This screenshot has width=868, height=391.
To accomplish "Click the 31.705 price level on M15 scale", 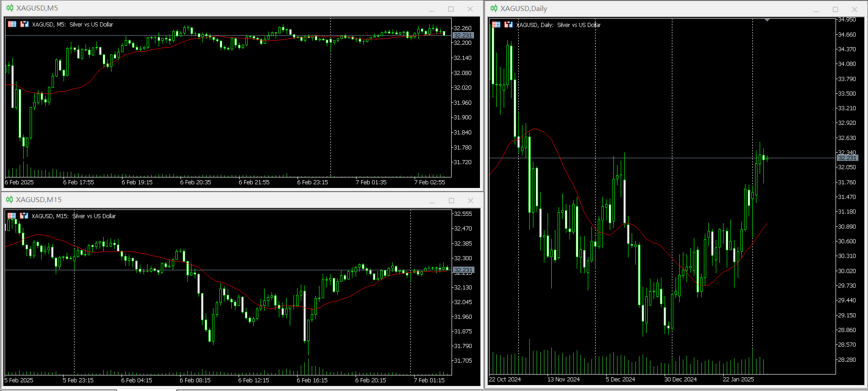I will click(x=463, y=361).
